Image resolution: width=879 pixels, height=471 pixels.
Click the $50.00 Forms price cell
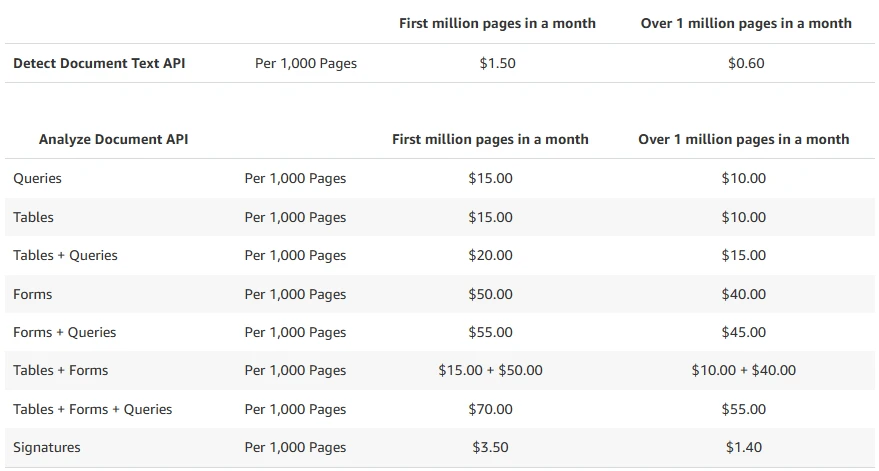pos(490,294)
